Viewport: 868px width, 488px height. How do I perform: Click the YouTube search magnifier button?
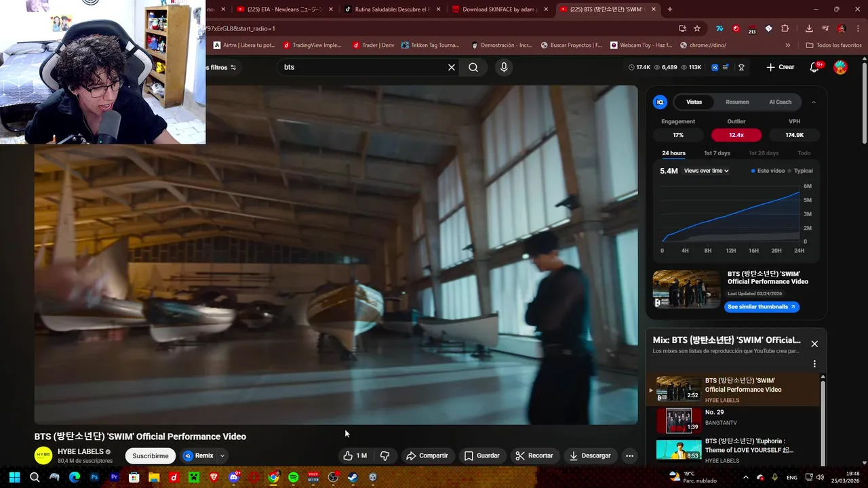(x=473, y=67)
